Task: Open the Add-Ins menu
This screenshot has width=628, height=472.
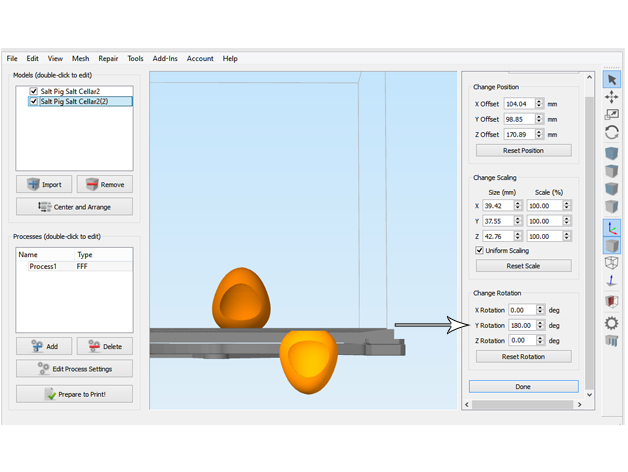Action: [x=164, y=59]
